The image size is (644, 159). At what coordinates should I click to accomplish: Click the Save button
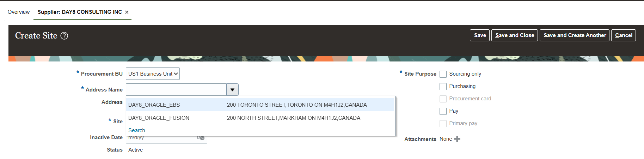pyautogui.click(x=480, y=35)
